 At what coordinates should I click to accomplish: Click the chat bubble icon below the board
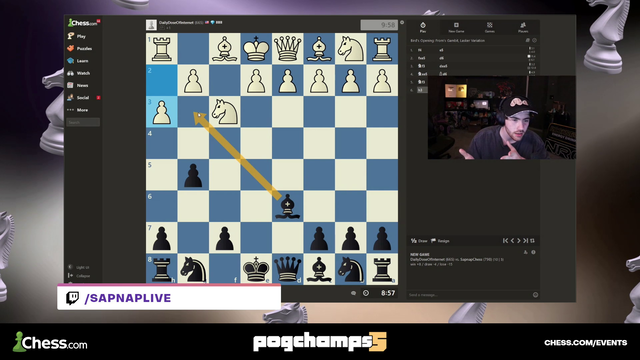[x=353, y=293]
